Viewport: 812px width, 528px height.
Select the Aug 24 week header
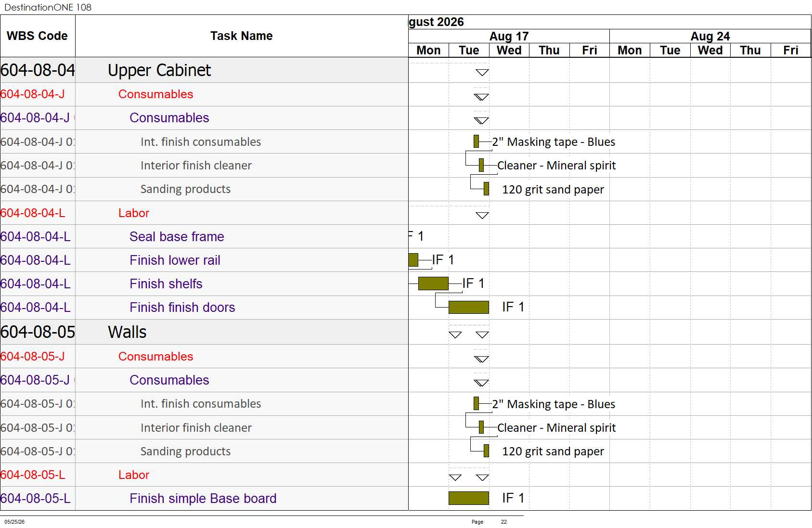(710, 36)
